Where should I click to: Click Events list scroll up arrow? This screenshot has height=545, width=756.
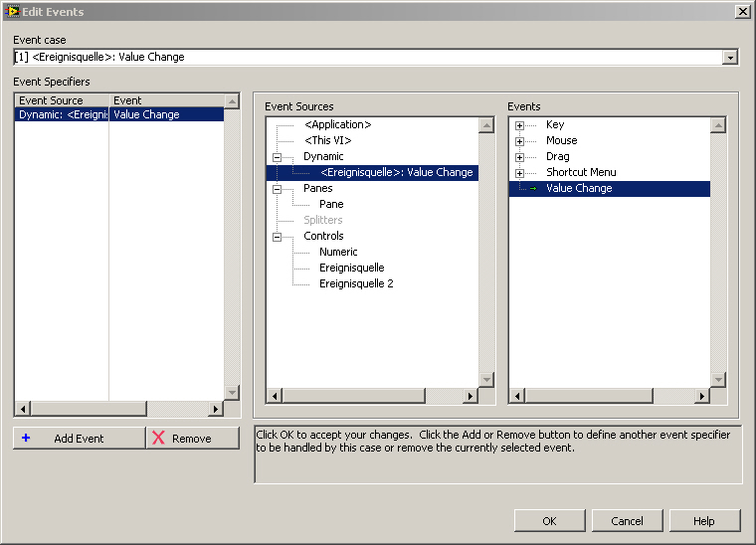point(718,125)
